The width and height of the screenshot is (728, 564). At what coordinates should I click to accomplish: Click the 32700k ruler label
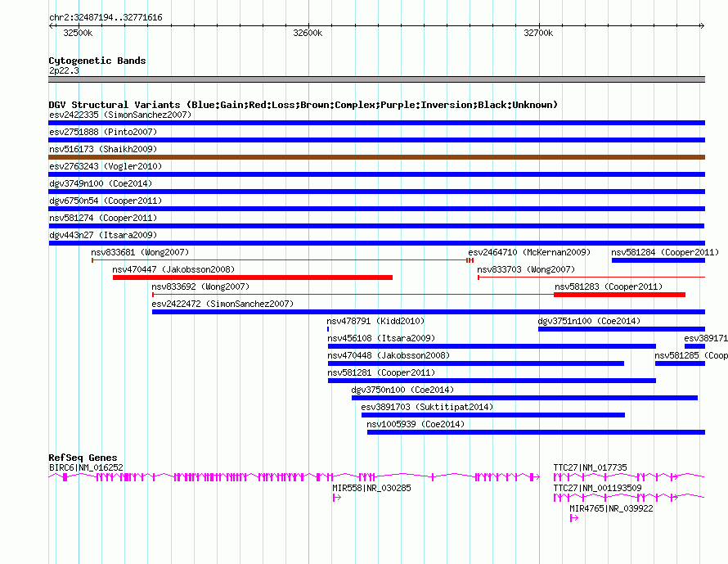(x=538, y=33)
